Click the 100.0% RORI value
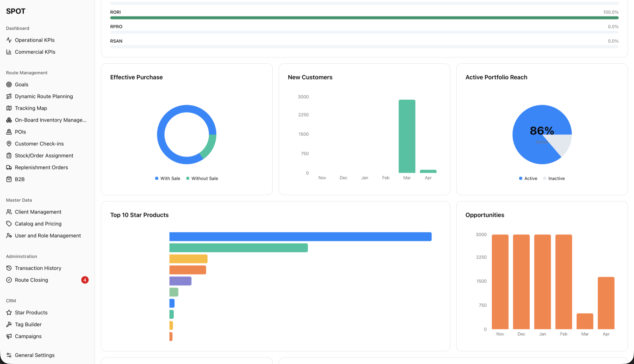 [611, 12]
